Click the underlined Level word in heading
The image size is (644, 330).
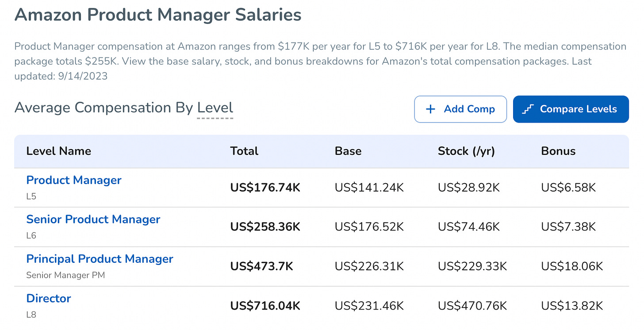215,107
